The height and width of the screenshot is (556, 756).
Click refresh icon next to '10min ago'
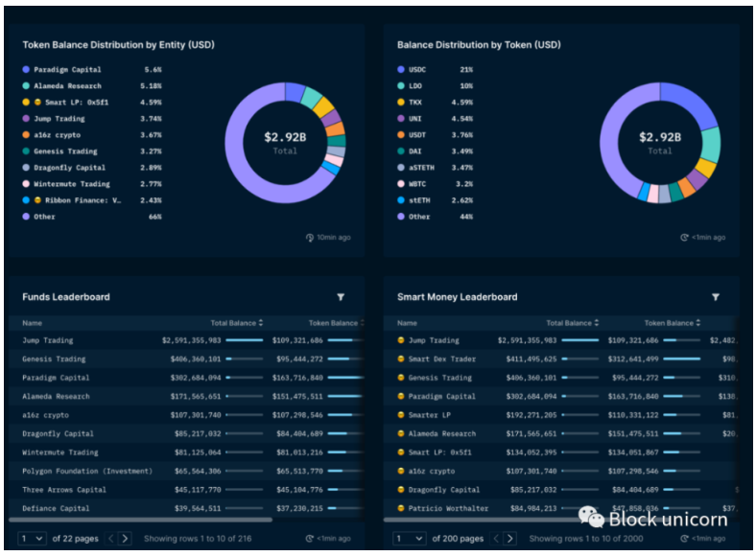coord(310,238)
